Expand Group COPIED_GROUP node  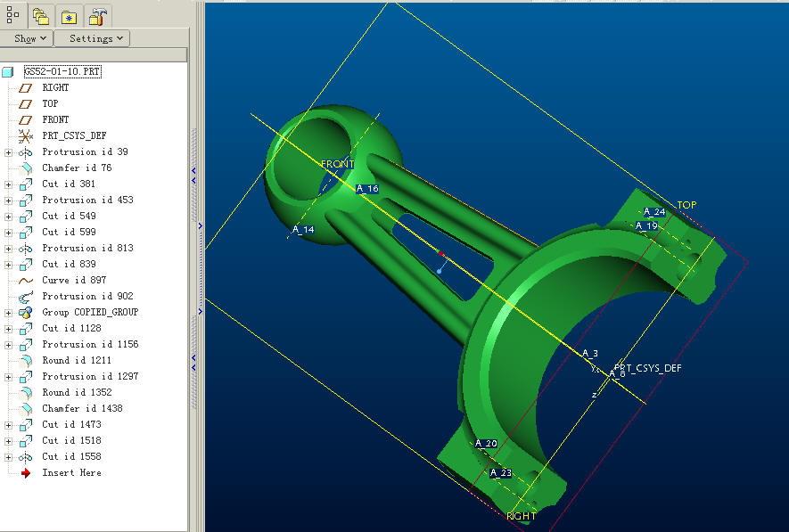tap(8, 313)
